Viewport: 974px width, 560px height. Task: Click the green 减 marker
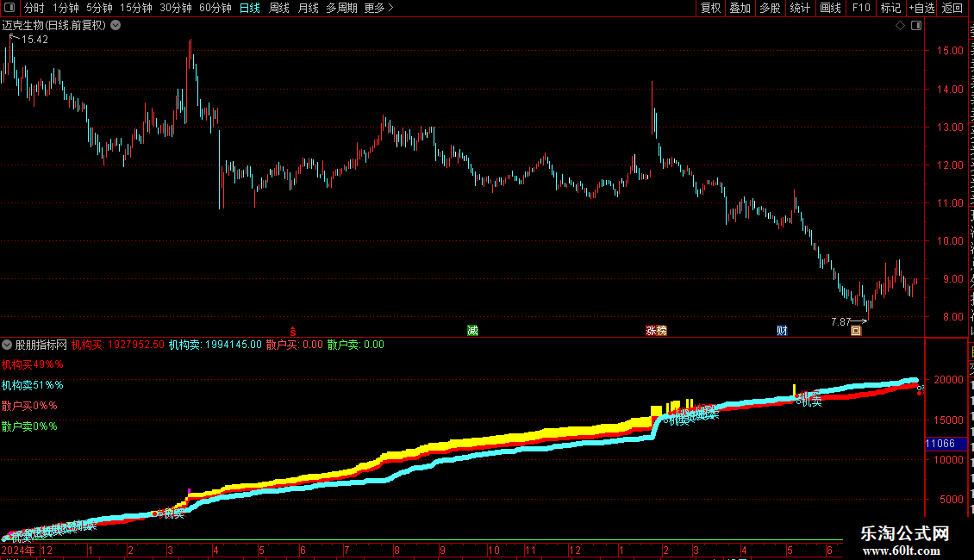pos(472,330)
